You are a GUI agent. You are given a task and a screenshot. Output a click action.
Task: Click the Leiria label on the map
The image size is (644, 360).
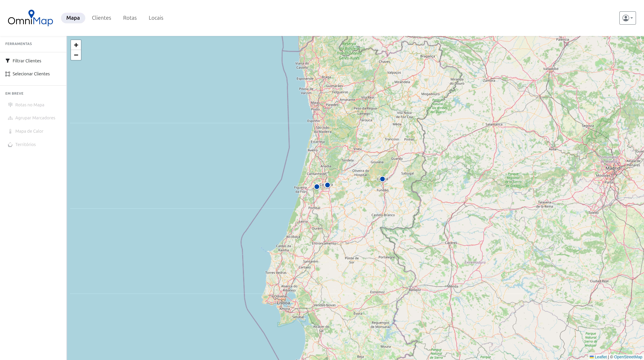[x=304, y=222]
